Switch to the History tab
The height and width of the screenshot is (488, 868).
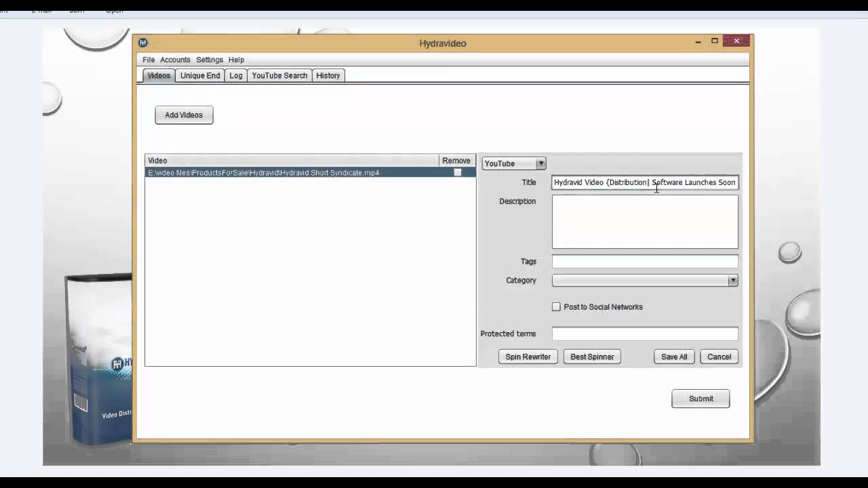coord(328,75)
